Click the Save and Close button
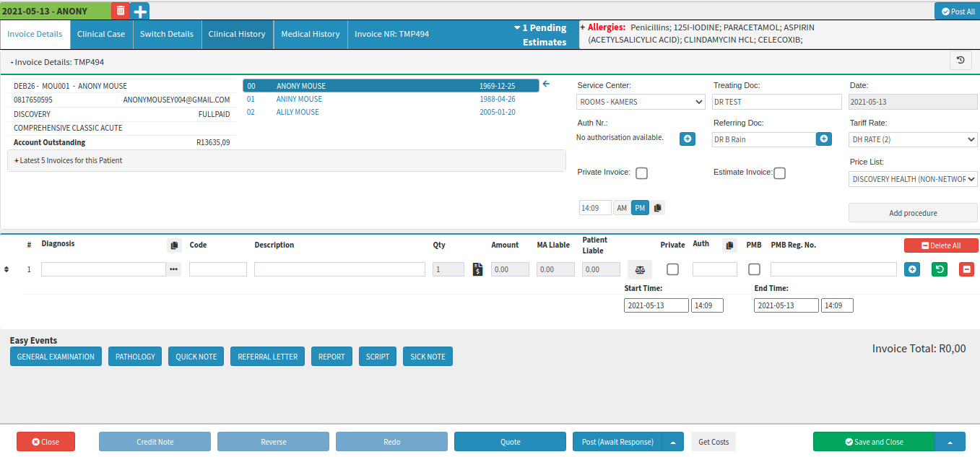Image resolution: width=980 pixels, height=457 pixels. pyautogui.click(x=873, y=442)
